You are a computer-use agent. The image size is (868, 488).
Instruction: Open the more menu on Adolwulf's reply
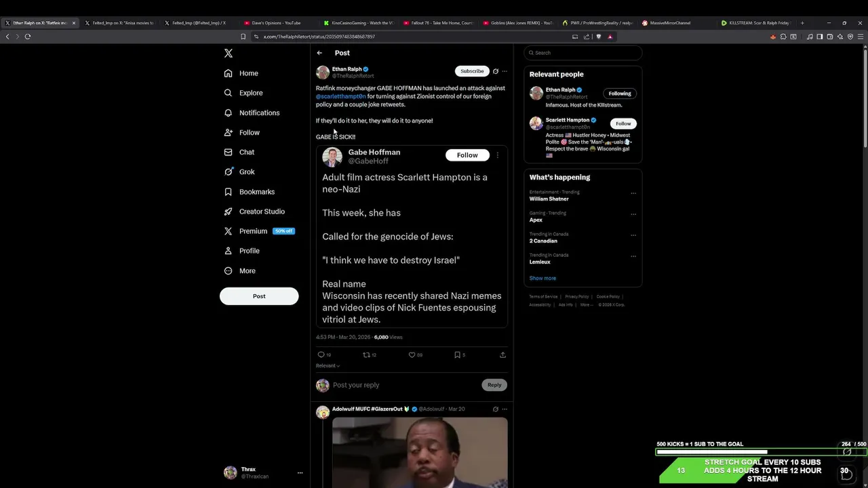505,409
